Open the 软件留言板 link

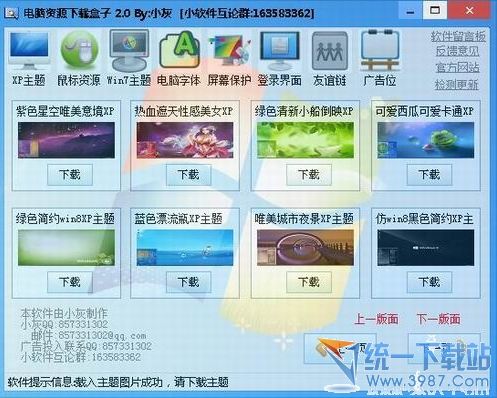click(458, 36)
